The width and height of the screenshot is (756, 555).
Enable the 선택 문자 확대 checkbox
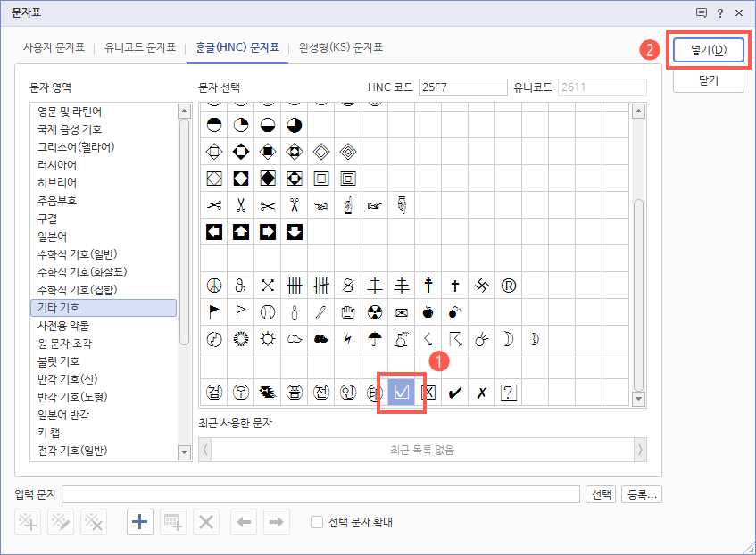[x=317, y=522]
